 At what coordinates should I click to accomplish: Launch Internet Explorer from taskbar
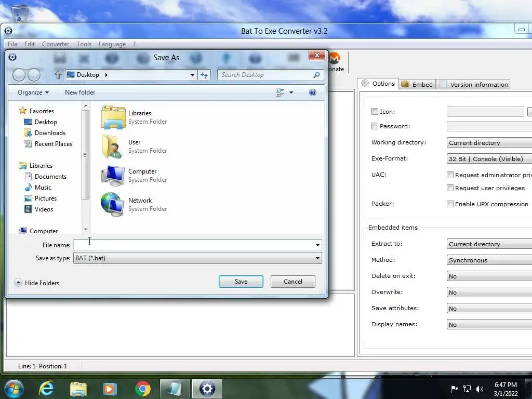point(46,389)
